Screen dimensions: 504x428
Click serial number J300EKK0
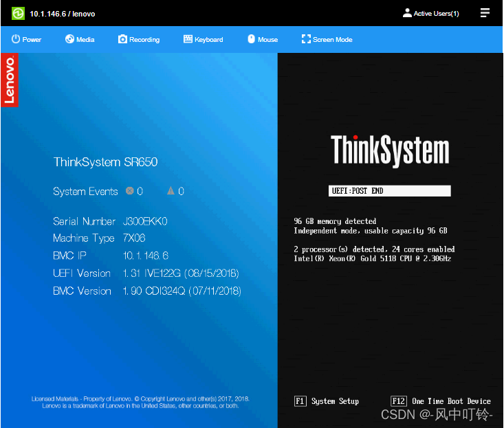pyautogui.click(x=145, y=221)
